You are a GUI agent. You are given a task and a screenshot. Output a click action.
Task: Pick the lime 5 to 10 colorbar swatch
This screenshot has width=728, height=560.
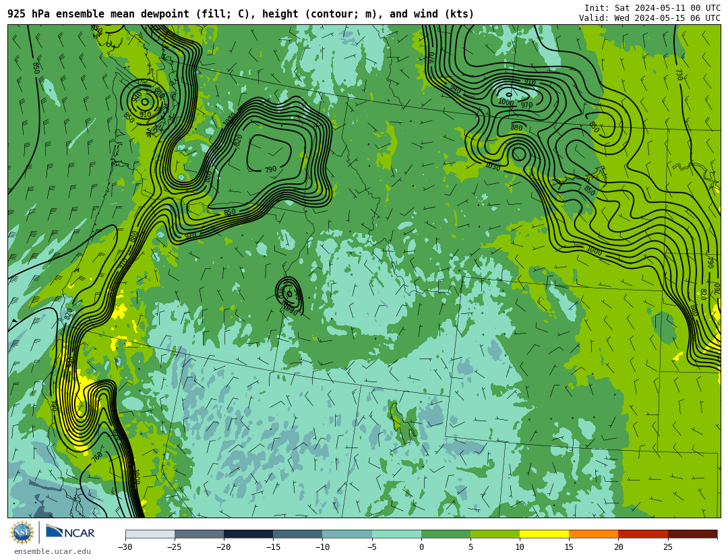pos(495,534)
